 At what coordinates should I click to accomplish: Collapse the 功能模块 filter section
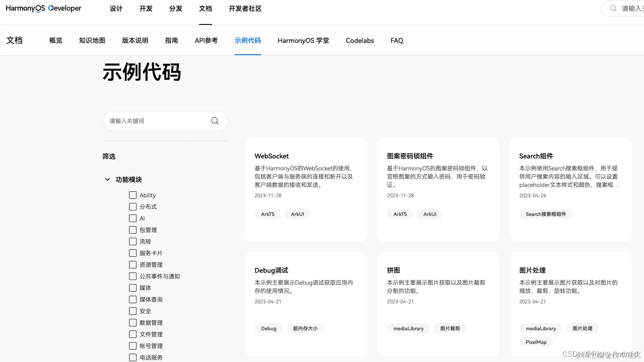pyautogui.click(x=108, y=179)
